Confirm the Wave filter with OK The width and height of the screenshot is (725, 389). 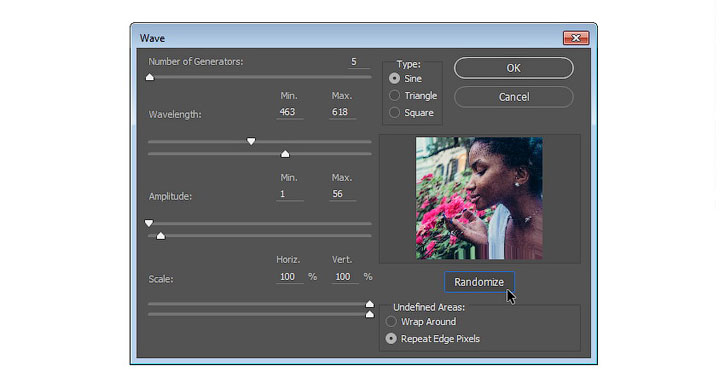[514, 68]
